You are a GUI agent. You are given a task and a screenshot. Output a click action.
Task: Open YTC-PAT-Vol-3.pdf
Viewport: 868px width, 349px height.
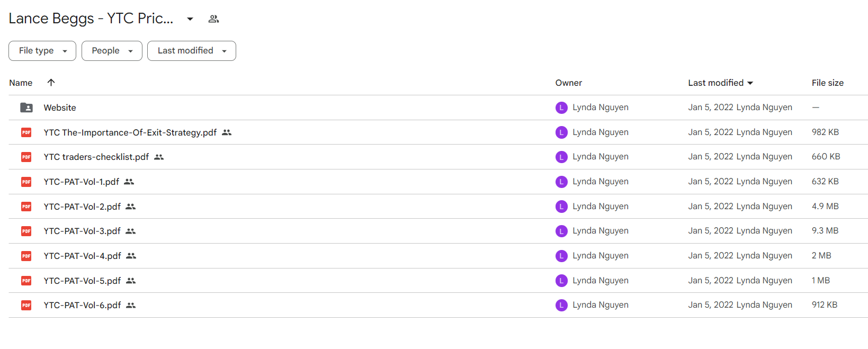pos(82,231)
